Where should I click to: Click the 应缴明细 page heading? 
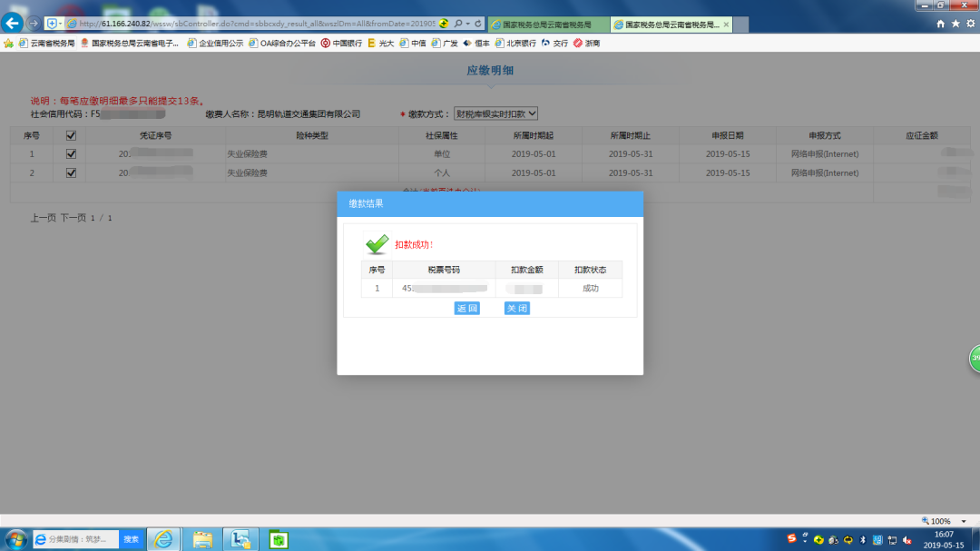[490, 71]
